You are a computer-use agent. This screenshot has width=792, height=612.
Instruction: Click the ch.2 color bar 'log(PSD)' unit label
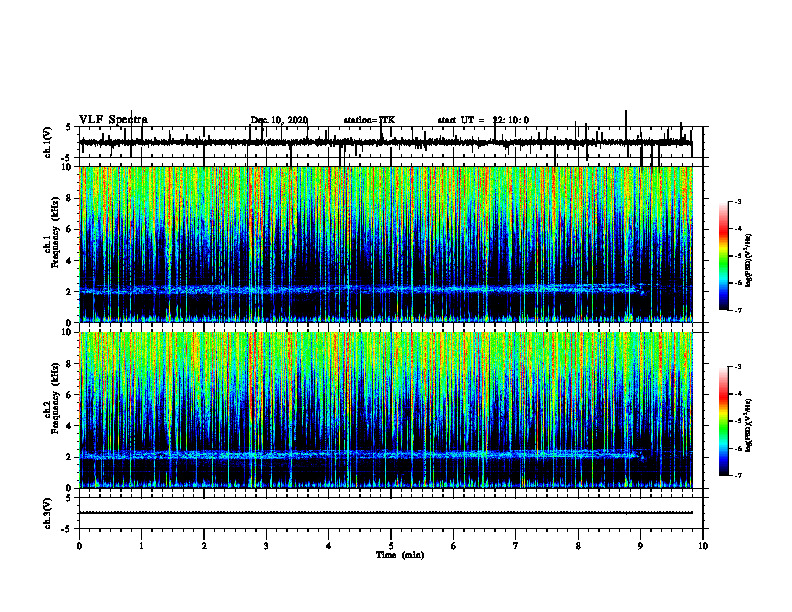point(749,426)
